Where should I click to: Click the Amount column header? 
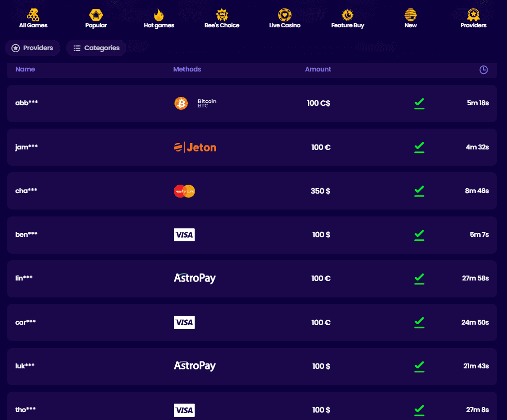pos(318,69)
